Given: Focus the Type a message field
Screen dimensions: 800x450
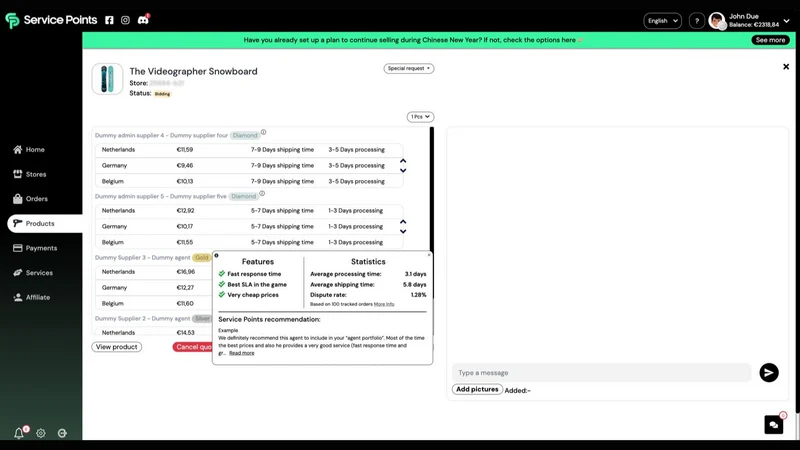Looking at the screenshot, I should coord(602,372).
